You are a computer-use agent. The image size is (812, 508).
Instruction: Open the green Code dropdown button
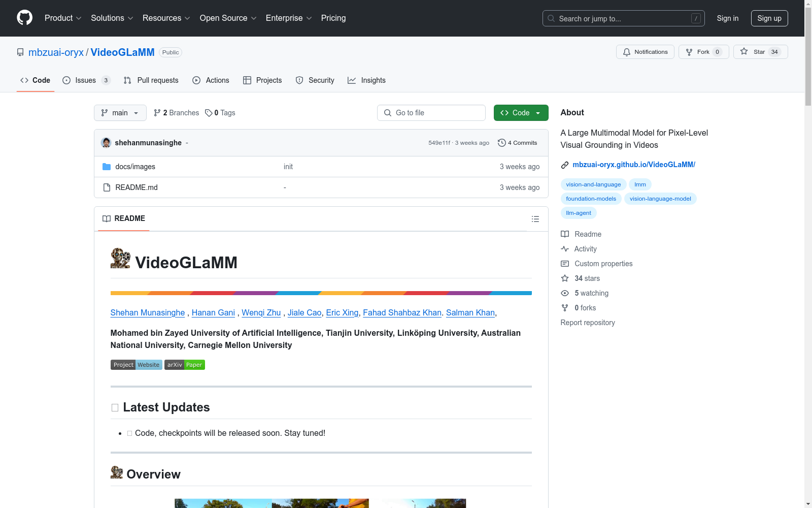521,113
